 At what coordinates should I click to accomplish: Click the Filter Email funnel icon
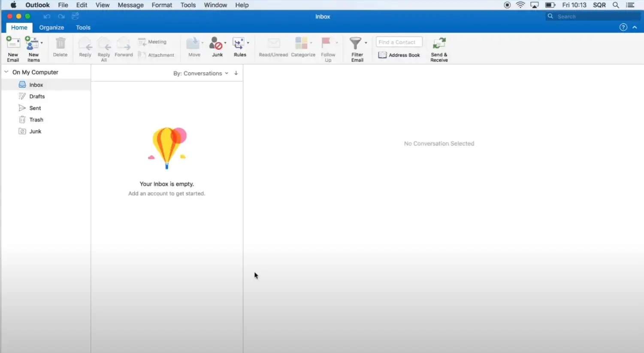pos(356,44)
